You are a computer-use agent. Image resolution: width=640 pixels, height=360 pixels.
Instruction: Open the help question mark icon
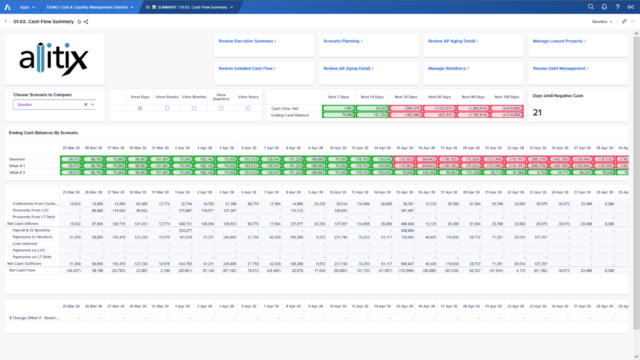click(618, 7)
